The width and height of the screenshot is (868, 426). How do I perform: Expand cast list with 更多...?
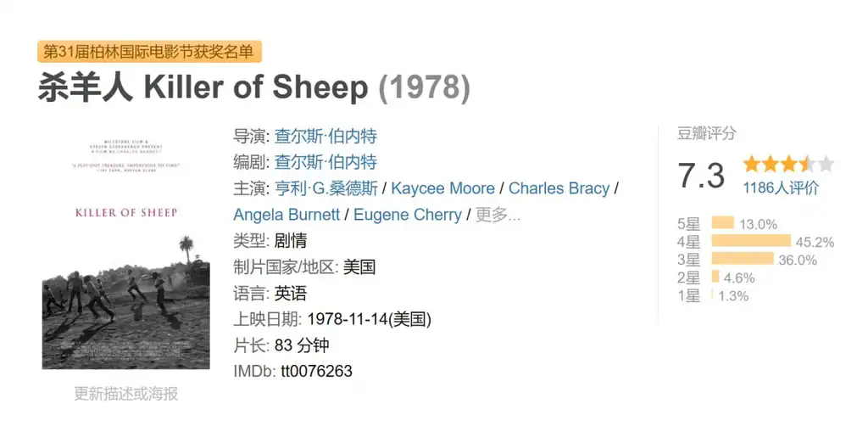pos(498,215)
